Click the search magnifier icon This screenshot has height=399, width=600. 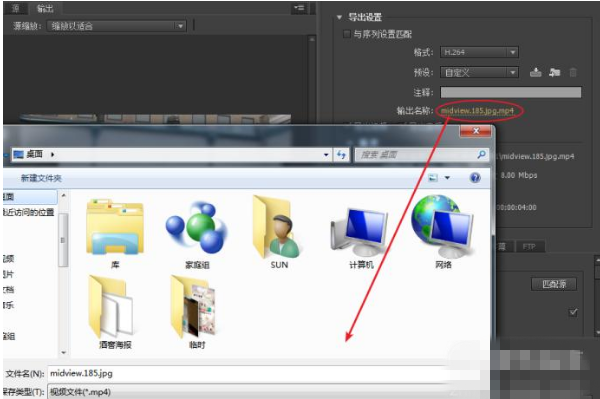point(481,155)
